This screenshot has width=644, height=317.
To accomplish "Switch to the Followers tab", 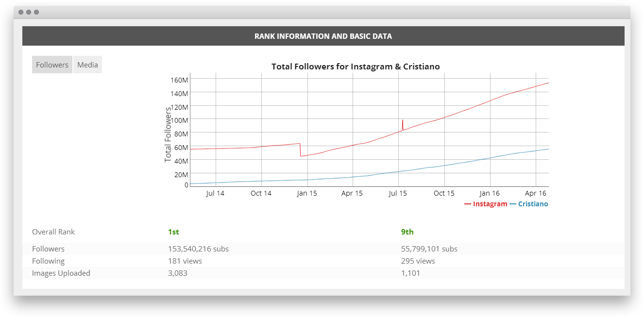I will tap(52, 65).
